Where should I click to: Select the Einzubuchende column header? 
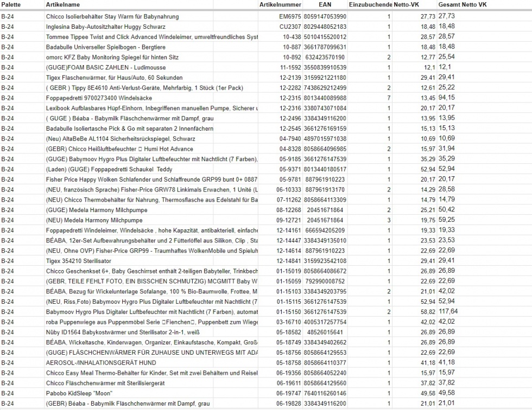(370, 5)
